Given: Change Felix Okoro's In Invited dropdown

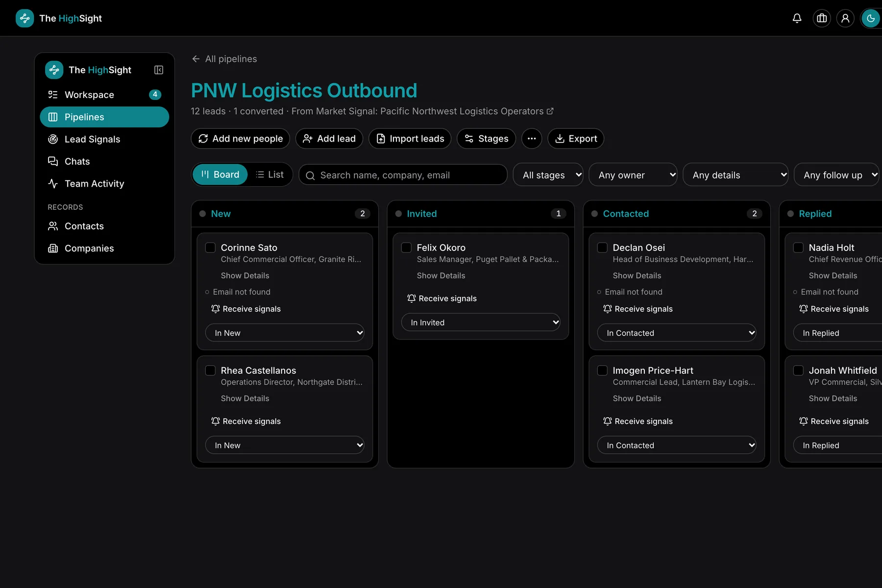Looking at the screenshot, I should pos(481,322).
